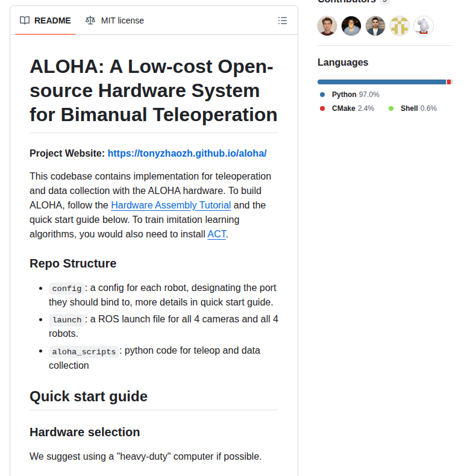
Task: Click the config code label
Action: coord(66,289)
